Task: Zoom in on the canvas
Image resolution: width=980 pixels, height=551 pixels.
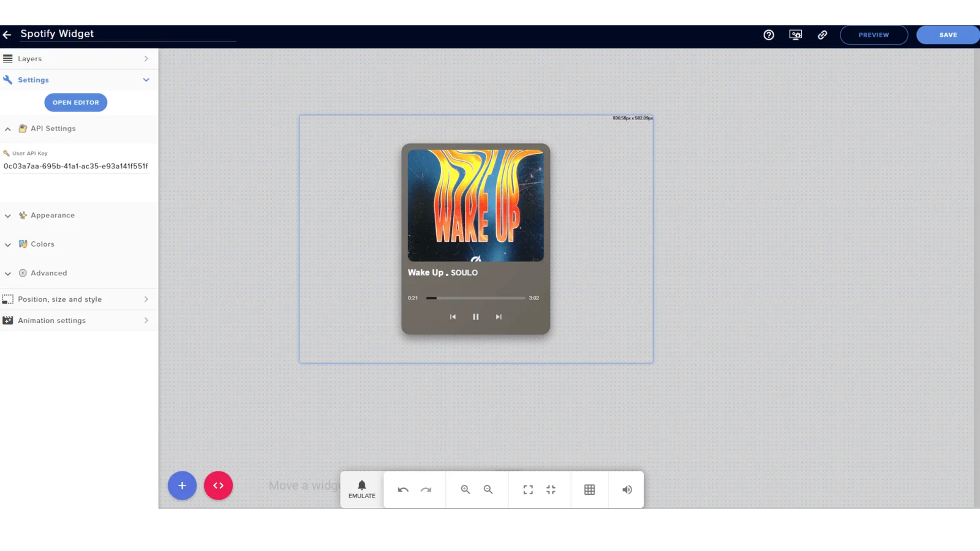Action: 466,490
